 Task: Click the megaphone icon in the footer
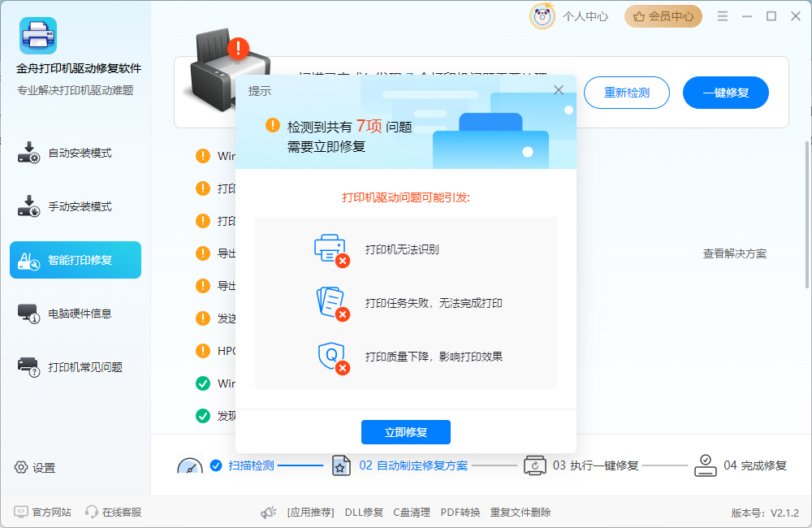[268, 513]
